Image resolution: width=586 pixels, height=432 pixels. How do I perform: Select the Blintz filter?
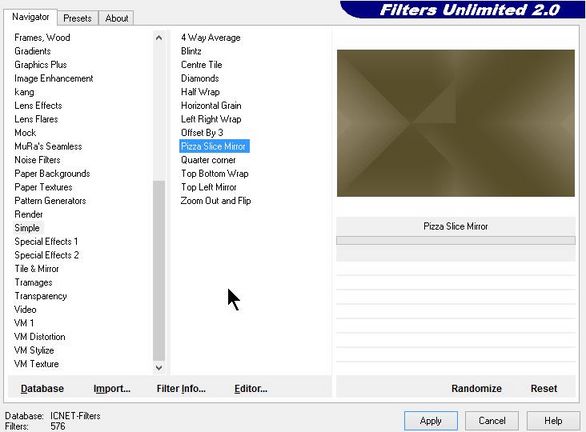(191, 51)
